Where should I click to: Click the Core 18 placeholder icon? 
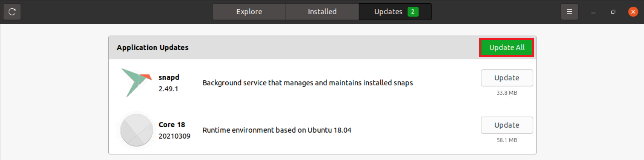[137, 130]
